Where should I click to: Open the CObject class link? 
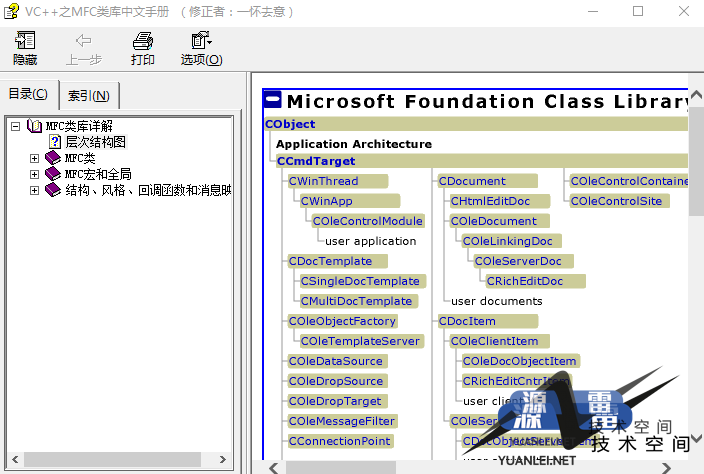[290, 124]
